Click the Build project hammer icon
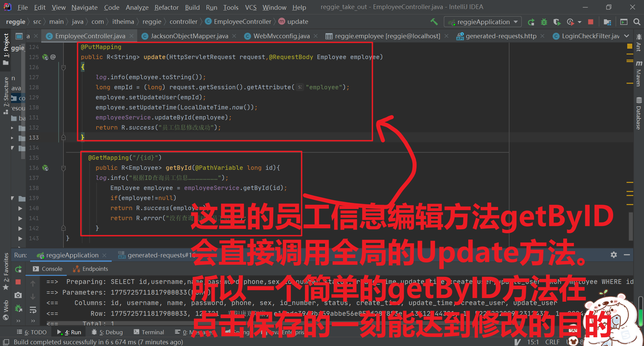 point(434,22)
